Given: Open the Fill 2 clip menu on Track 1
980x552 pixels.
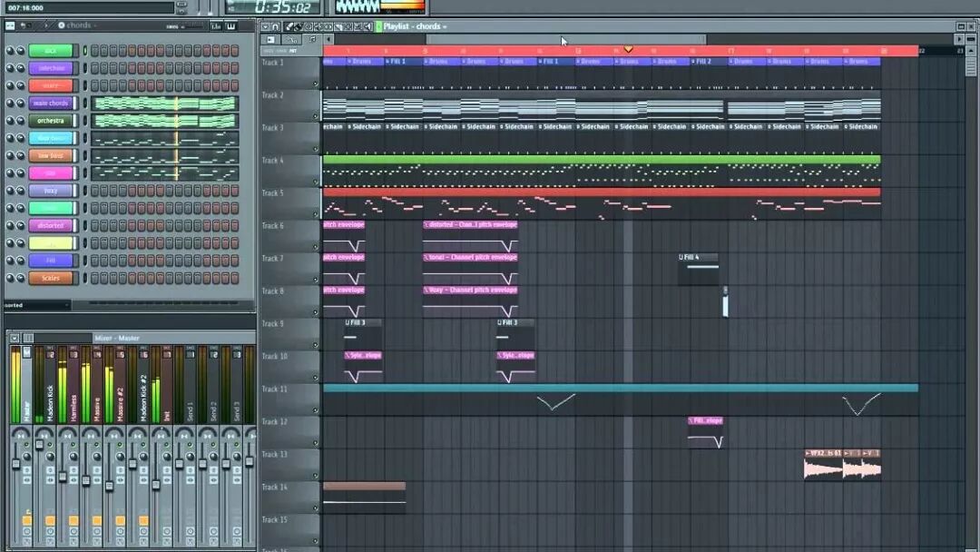Looking at the screenshot, I should coord(694,61).
